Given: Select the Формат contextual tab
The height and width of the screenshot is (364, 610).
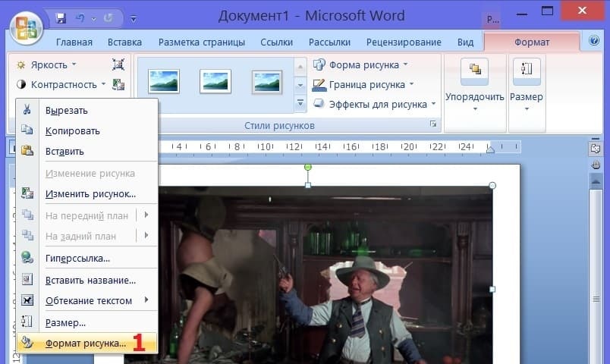Looking at the screenshot, I should 532,42.
